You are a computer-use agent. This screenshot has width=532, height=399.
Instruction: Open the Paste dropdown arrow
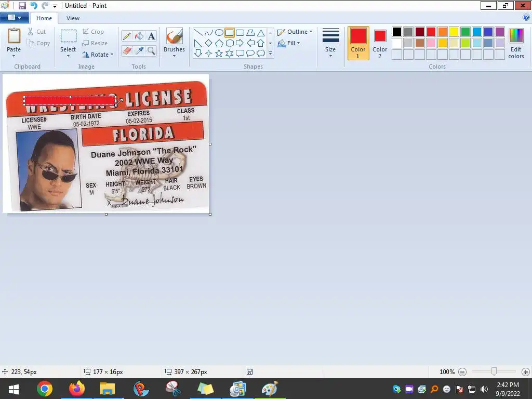point(14,56)
